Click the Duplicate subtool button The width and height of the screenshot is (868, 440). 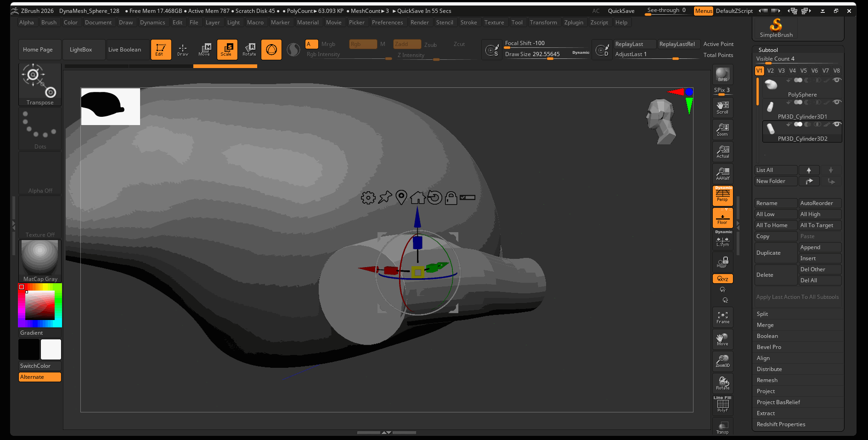(776, 253)
